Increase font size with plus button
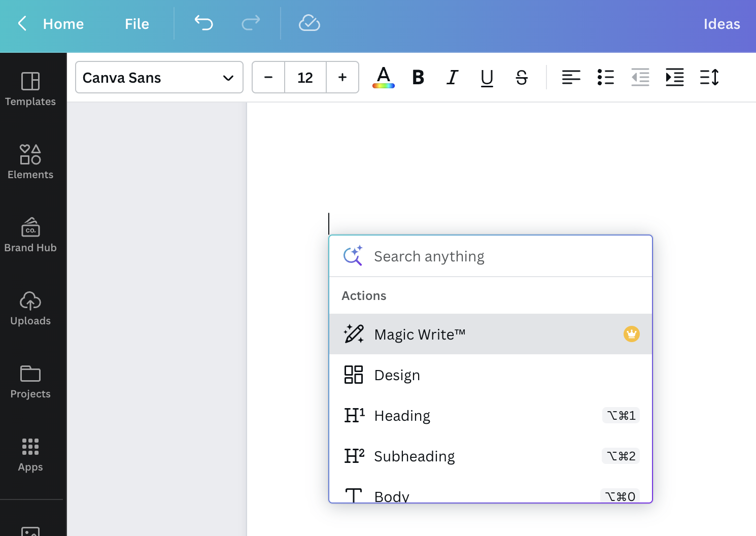The image size is (756, 536). pyautogui.click(x=342, y=78)
